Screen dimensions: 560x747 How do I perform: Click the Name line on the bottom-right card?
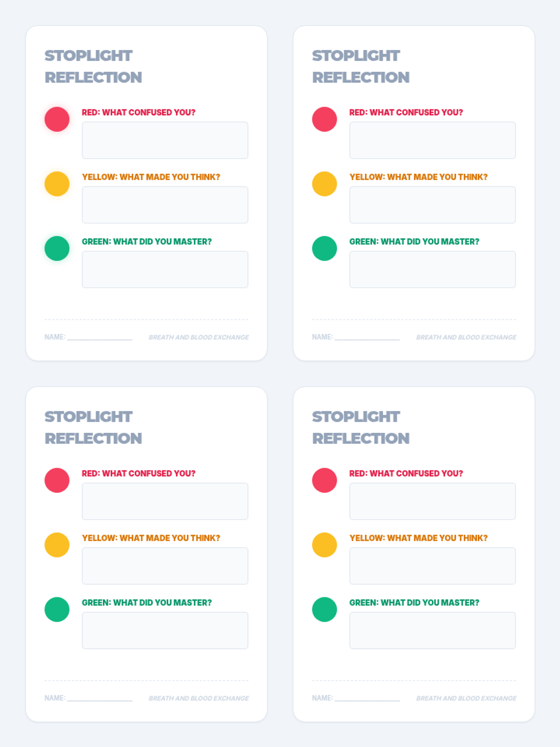coord(367,698)
